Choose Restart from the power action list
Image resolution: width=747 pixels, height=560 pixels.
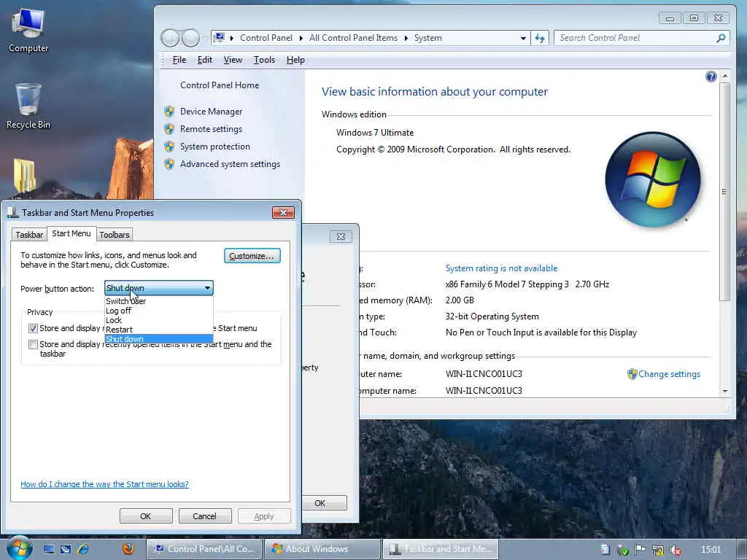158,330
